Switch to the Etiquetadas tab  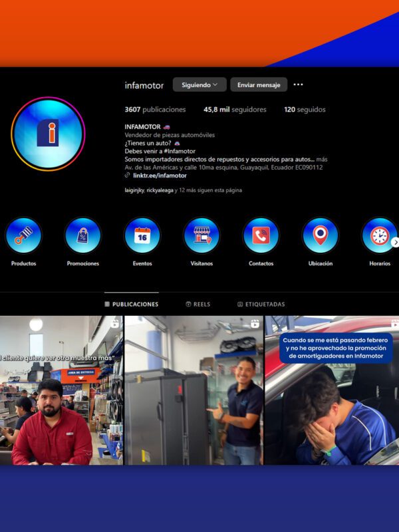[x=261, y=304]
